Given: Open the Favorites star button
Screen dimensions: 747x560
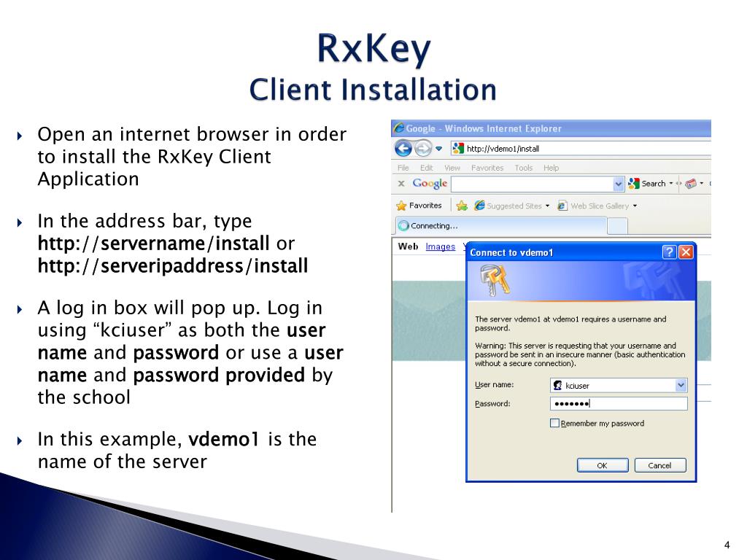Looking at the screenshot, I should pos(419,206).
